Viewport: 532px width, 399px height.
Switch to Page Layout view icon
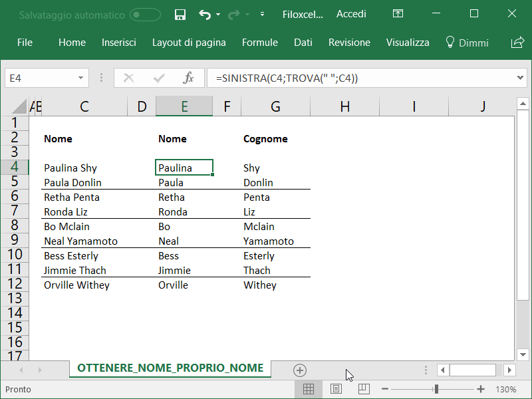[x=336, y=389]
